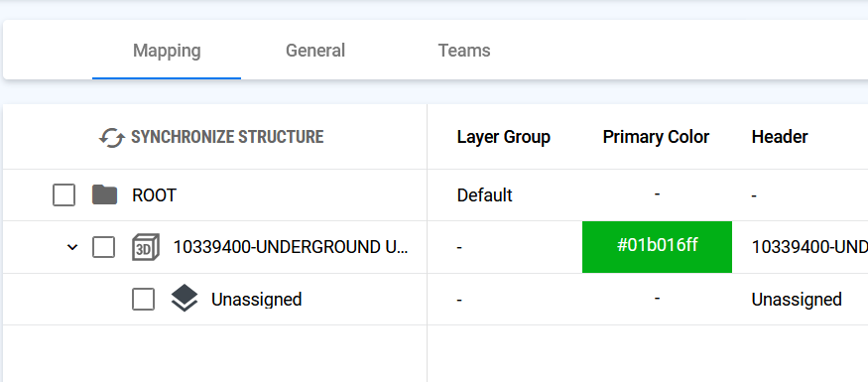Viewport: 868px width, 382px height.
Task: Click the Header column header
Action: click(x=780, y=137)
